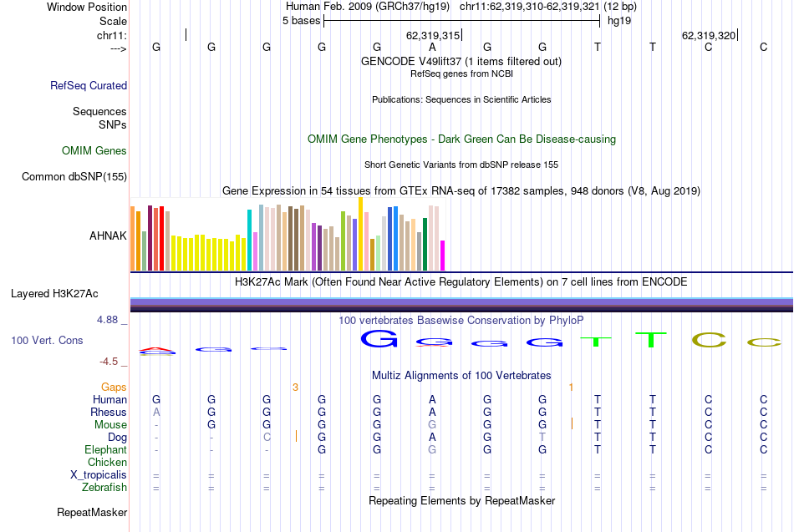Click the Window Position label
The width and height of the screenshot is (794, 532).
coord(87,7)
